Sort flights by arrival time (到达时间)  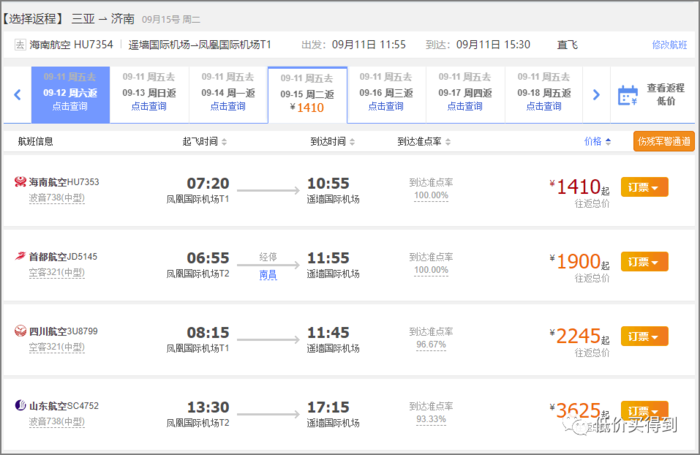pyautogui.click(x=332, y=141)
